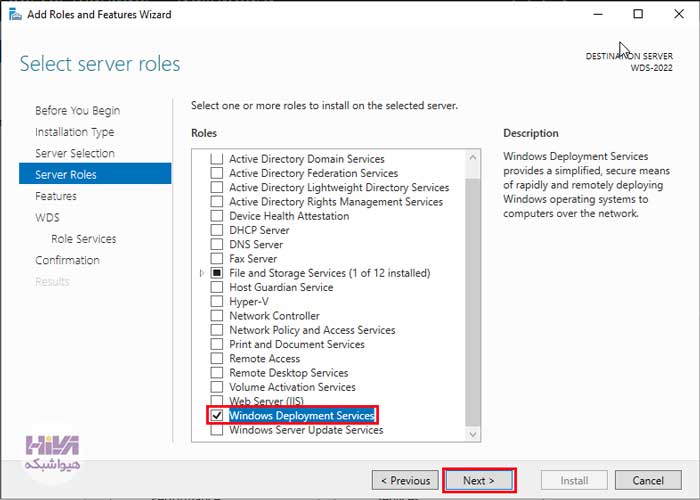
Task: Tick Active Directory Lightweight Directory Services
Action: pyautogui.click(x=217, y=188)
